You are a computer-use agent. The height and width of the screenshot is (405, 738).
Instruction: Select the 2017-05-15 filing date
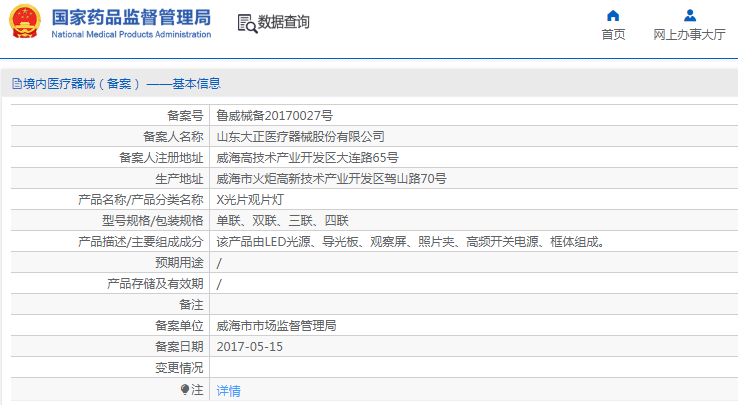click(250, 347)
